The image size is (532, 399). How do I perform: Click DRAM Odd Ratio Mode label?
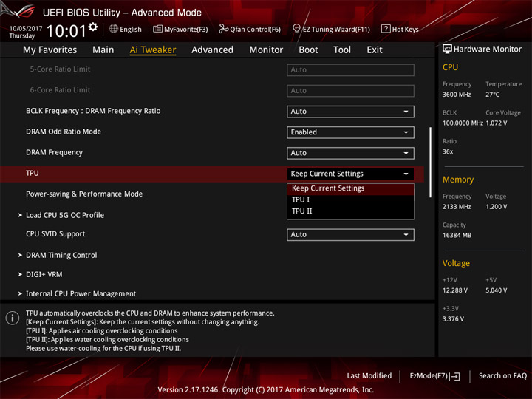64,132
